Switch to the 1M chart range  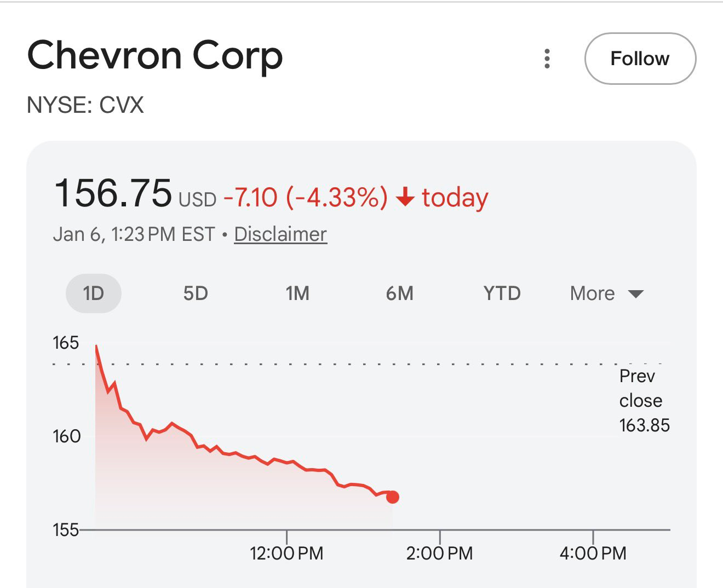pos(297,293)
